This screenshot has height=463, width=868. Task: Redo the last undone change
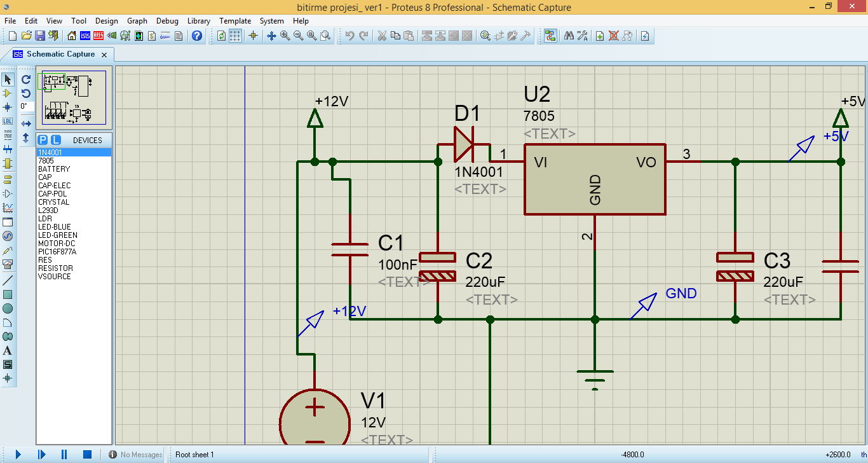click(x=363, y=36)
